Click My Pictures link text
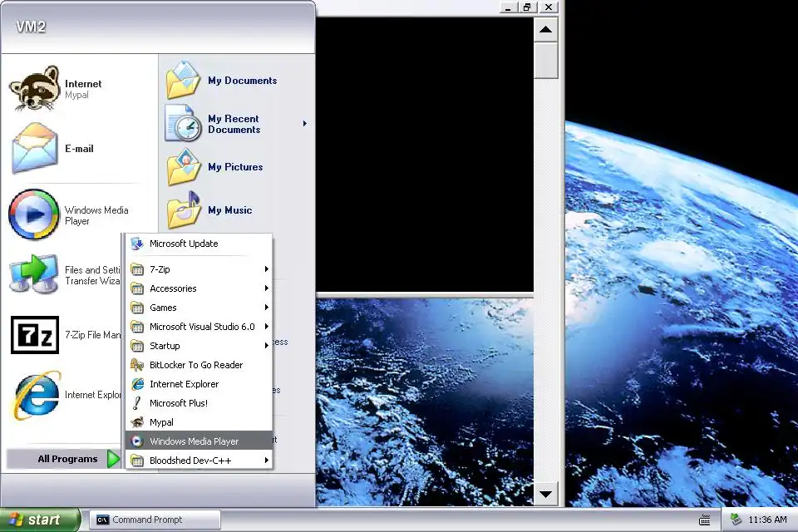The width and height of the screenshot is (798, 532). (x=235, y=167)
